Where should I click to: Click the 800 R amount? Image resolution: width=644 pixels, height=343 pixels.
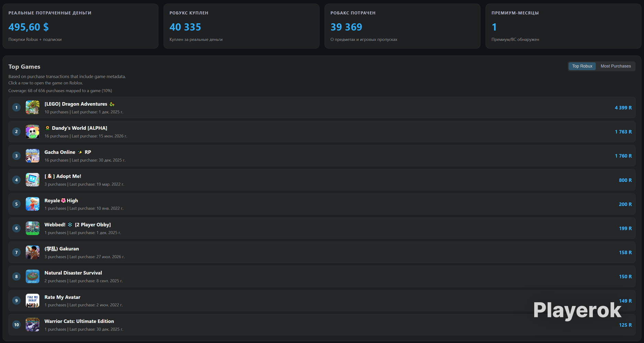pos(625,180)
